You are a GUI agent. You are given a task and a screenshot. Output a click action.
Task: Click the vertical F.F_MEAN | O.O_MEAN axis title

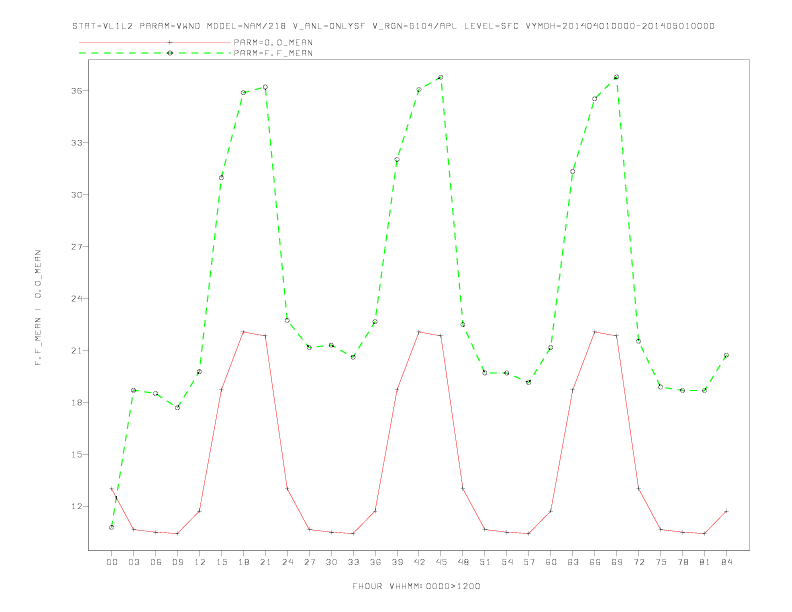point(38,308)
